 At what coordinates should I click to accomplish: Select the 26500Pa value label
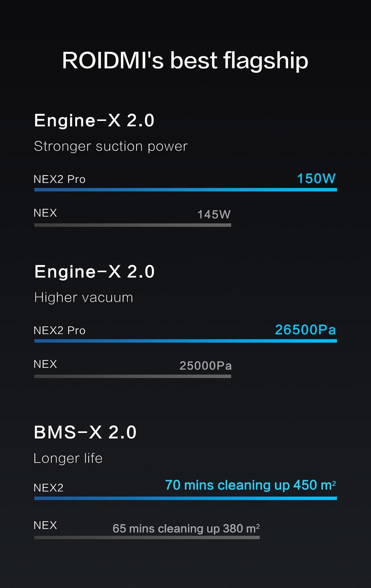305,330
